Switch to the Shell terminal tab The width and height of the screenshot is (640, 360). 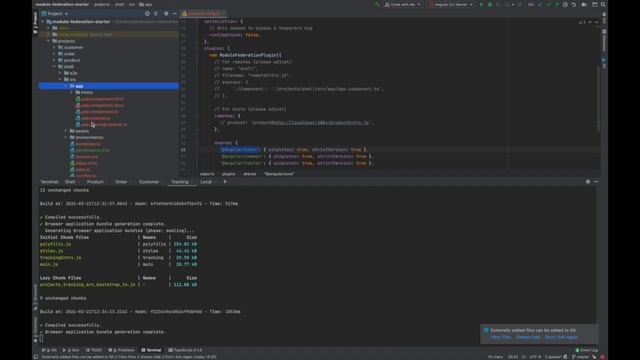coord(70,182)
